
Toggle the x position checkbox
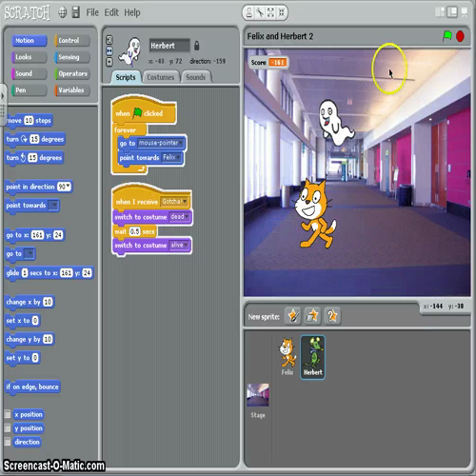(8, 414)
